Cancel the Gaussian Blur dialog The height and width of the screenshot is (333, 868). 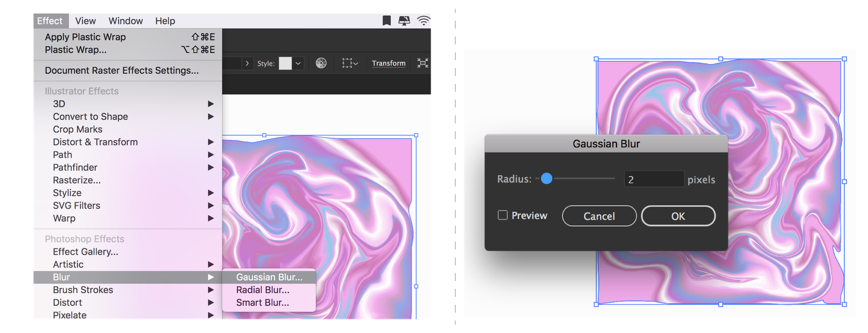point(599,216)
